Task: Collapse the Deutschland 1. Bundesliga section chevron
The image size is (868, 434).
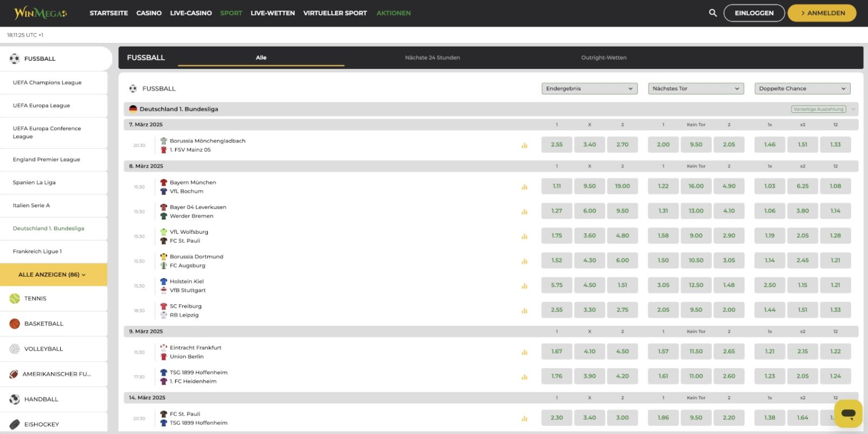Action: tap(853, 109)
